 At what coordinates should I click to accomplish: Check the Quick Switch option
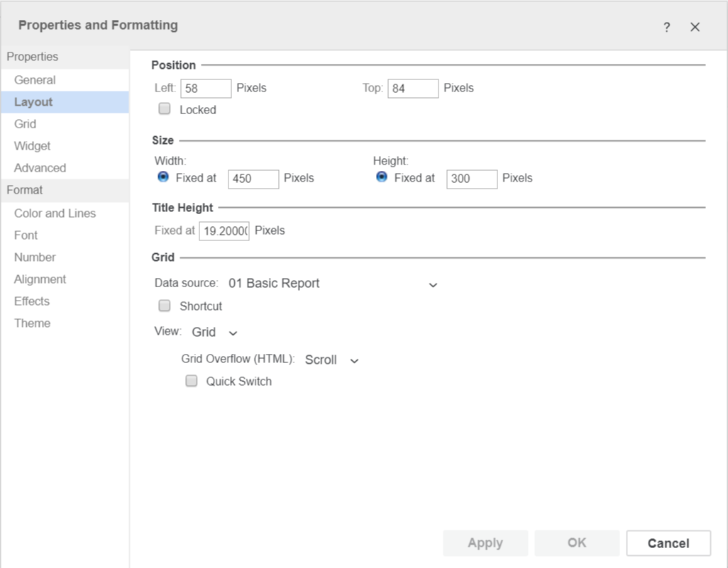pyautogui.click(x=191, y=381)
